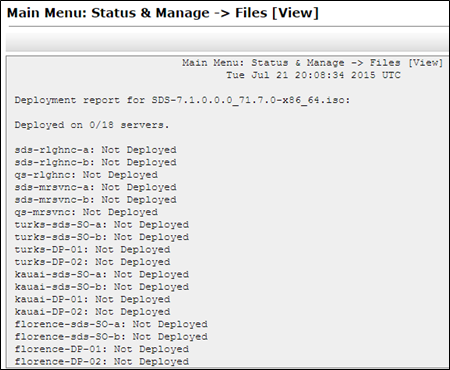Click the Deployed on 0/18 servers line
450x370 pixels.
pyautogui.click(x=92, y=125)
